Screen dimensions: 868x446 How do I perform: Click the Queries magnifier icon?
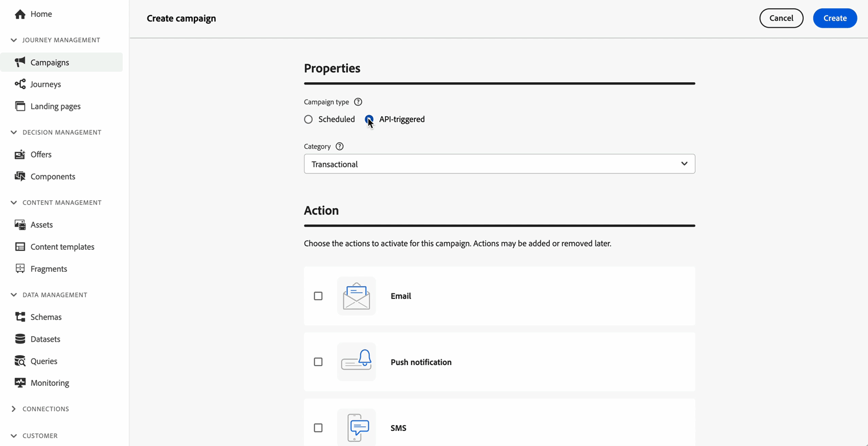[x=20, y=361]
